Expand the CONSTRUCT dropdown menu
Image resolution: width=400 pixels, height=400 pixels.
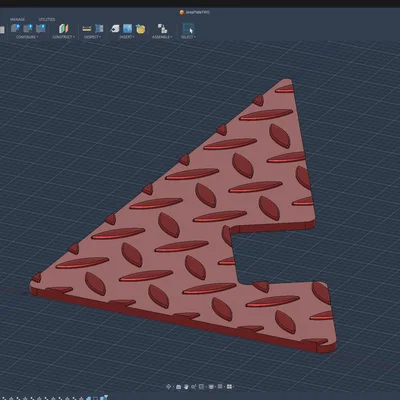pyautogui.click(x=63, y=37)
